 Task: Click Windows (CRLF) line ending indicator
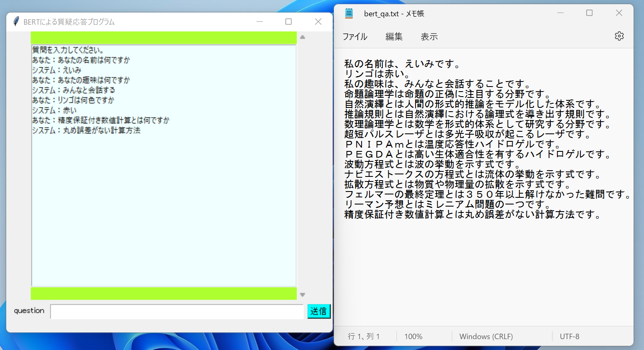(486, 337)
